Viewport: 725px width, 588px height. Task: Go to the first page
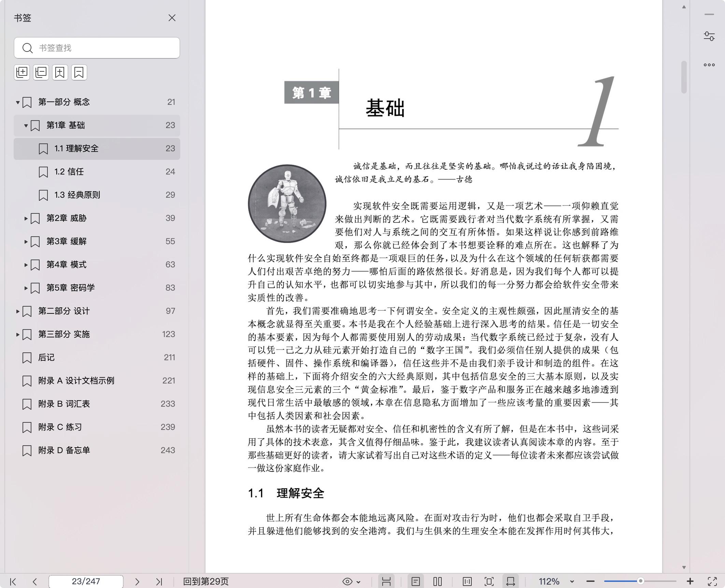coord(13,582)
